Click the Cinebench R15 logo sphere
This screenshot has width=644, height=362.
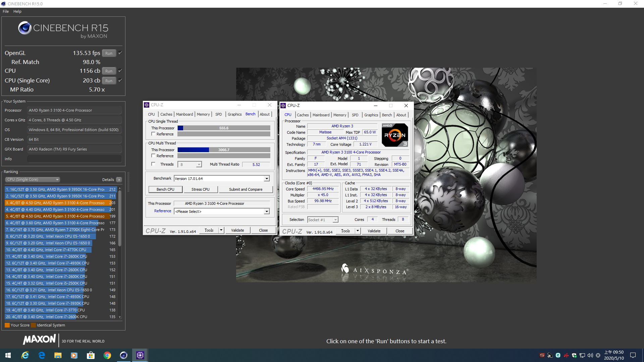click(25, 28)
